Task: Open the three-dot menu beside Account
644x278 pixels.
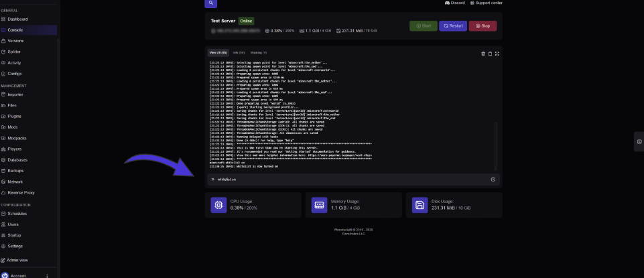Action: (47, 276)
